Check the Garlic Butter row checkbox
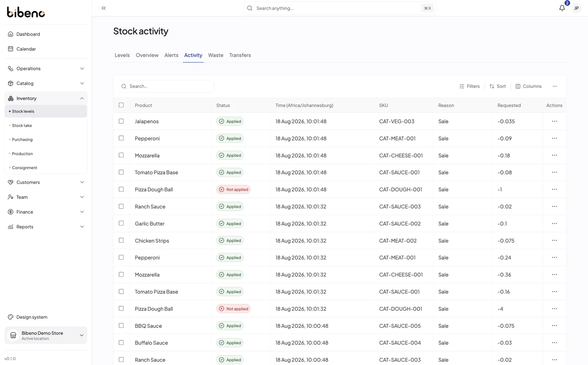Image resolution: width=588 pixels, height=365 pixels. (x=121, y=223)
